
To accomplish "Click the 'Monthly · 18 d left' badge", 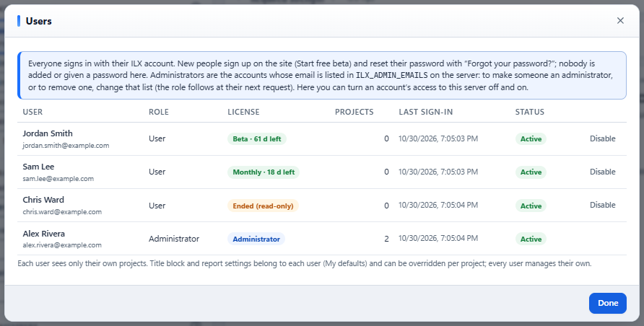I will 264,172.
